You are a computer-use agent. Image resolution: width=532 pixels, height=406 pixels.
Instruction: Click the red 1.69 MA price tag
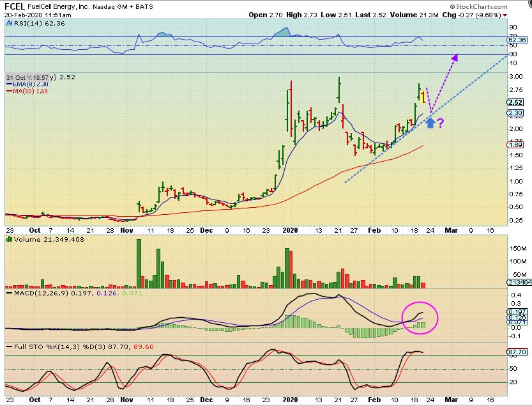click(x=517, y=146)
